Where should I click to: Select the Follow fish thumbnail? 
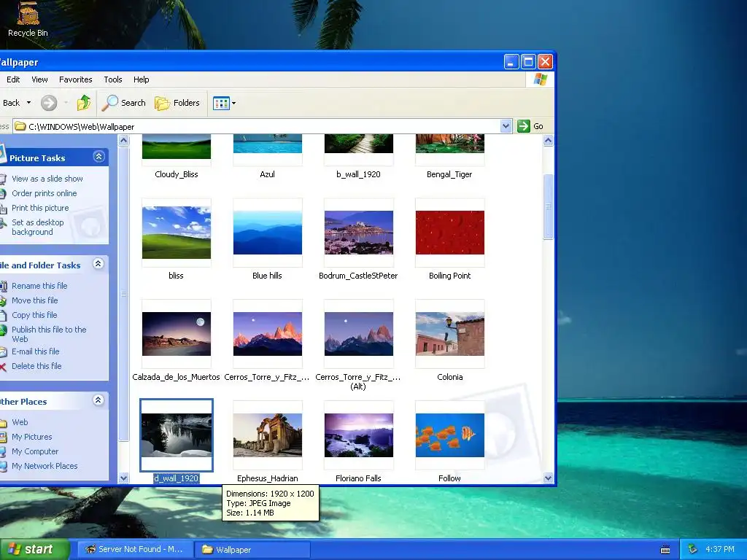pos(449,435)
